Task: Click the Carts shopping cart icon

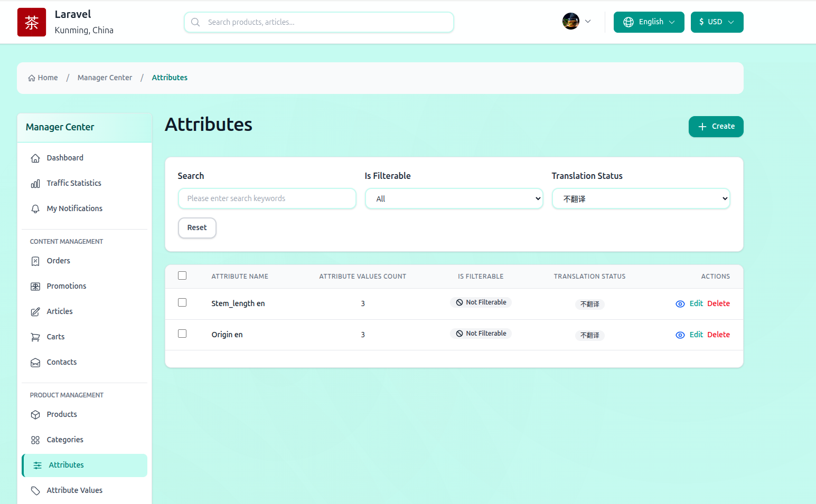Action: coord(35,337)
